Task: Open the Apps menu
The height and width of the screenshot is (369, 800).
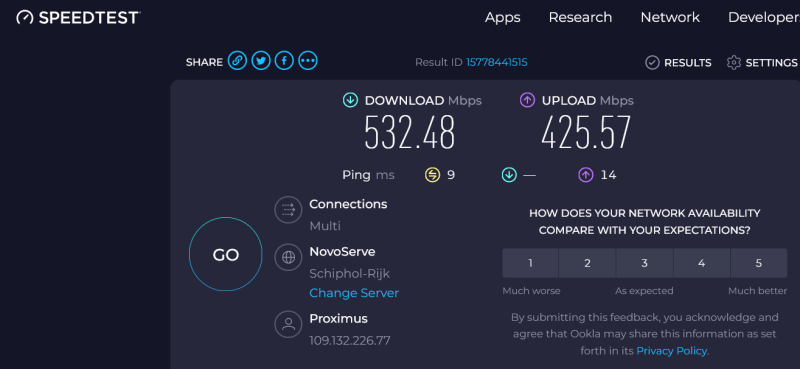Action: pyautogui.click(x=503, y=18)
